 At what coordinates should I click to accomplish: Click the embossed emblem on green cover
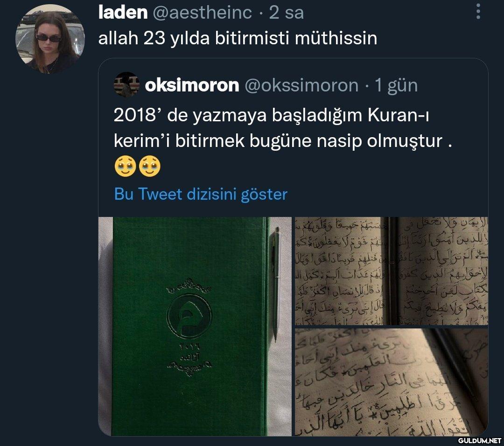coord(189,316)
